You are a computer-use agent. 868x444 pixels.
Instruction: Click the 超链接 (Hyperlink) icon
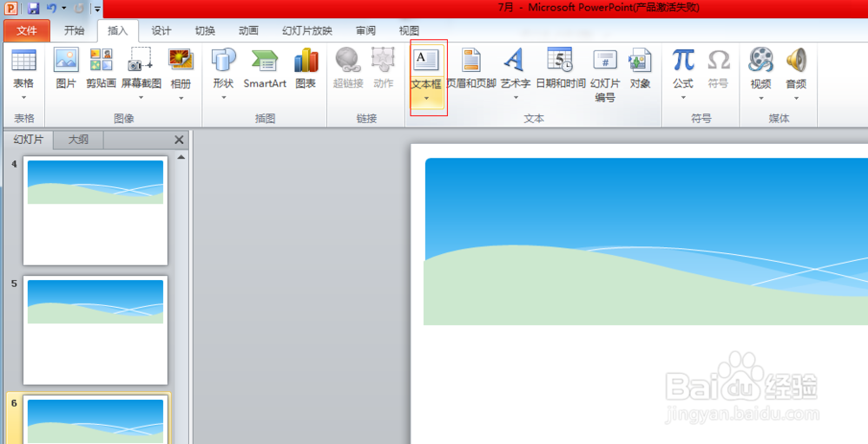tap(348, 60)
